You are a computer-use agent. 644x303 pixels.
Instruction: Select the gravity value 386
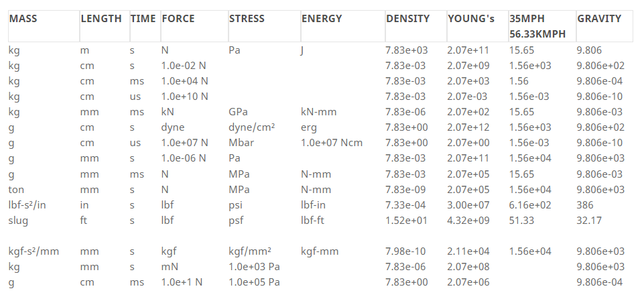click(585, 204)
